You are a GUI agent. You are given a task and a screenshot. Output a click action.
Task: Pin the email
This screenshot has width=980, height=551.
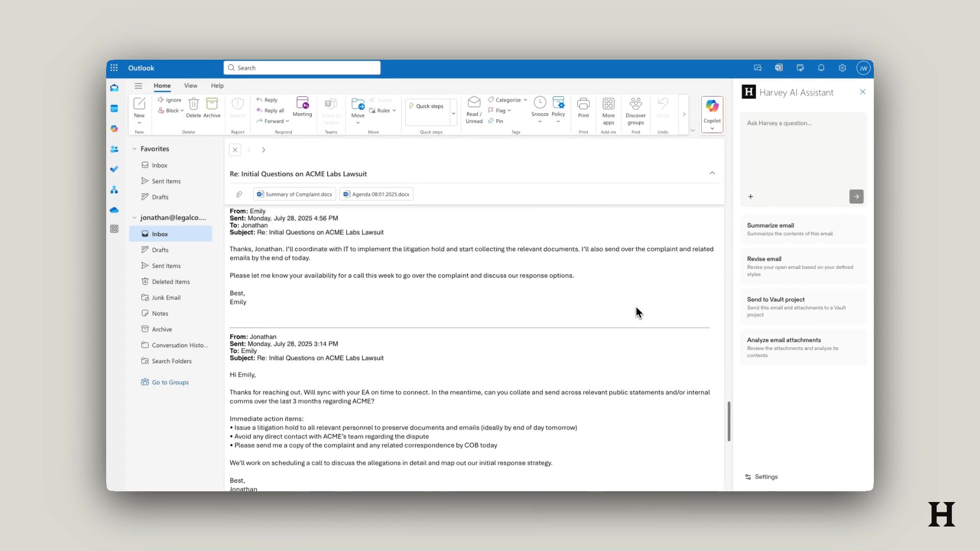[x=496, y=121]
